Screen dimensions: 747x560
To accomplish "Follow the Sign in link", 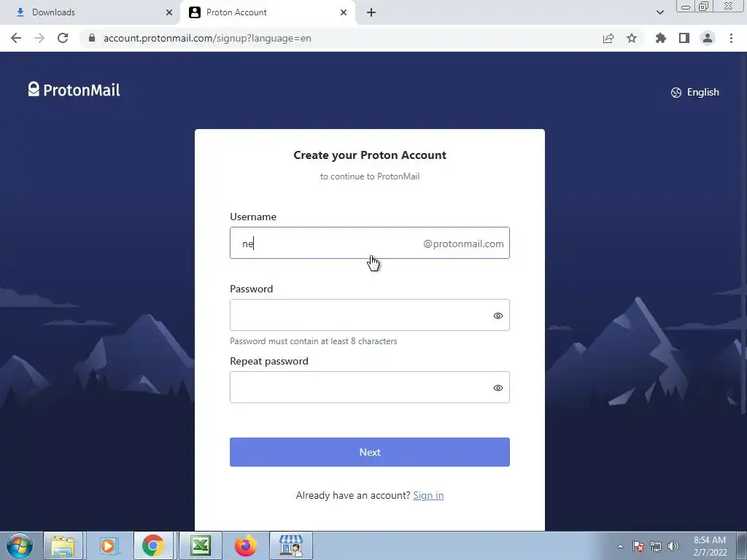I will coord(427,495).
